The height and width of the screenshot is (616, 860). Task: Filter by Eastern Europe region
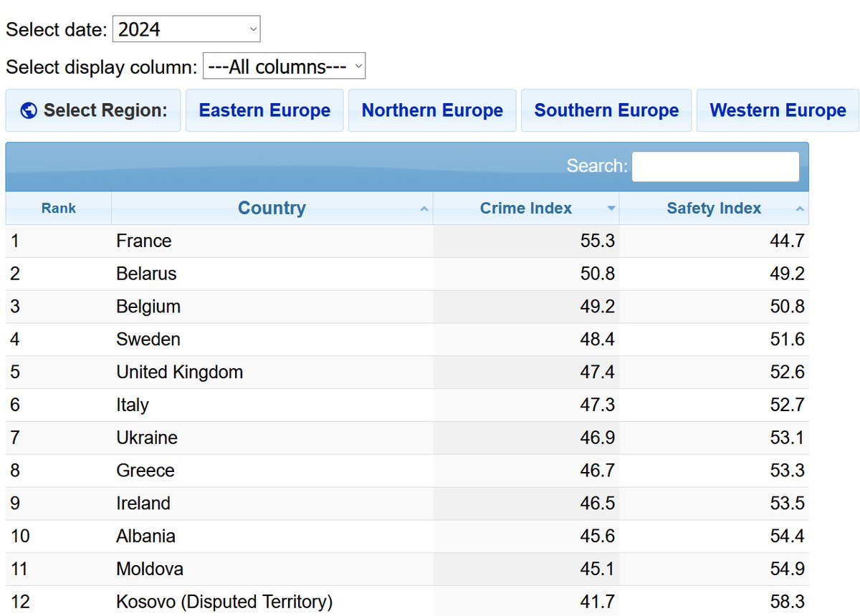click(264, 110)
